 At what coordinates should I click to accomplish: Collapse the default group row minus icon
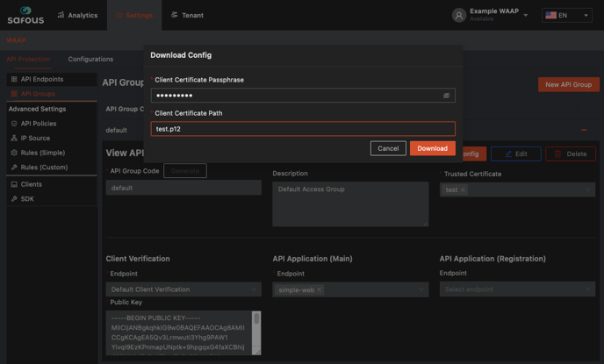pos(584,130)
